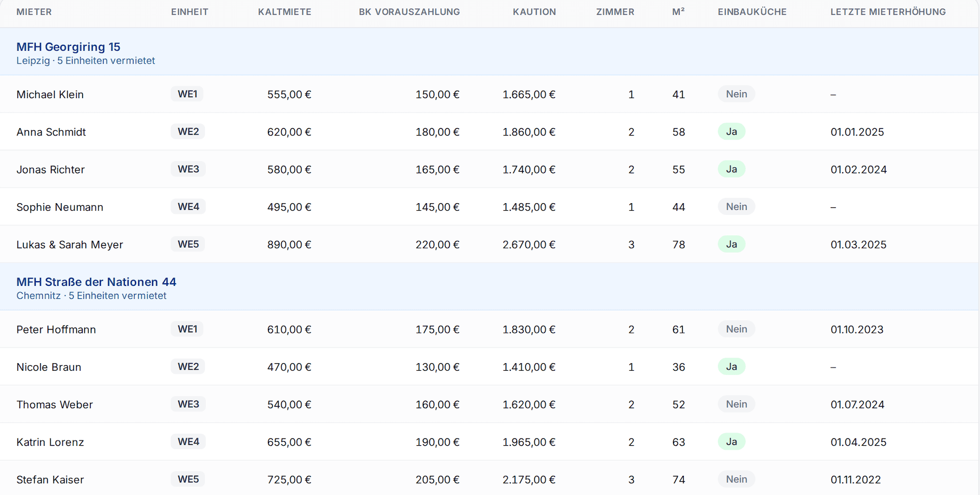Viewport: 980px width, 495px height.
Task: Click rent value 725,00 €
Action: tap(289, 480)
